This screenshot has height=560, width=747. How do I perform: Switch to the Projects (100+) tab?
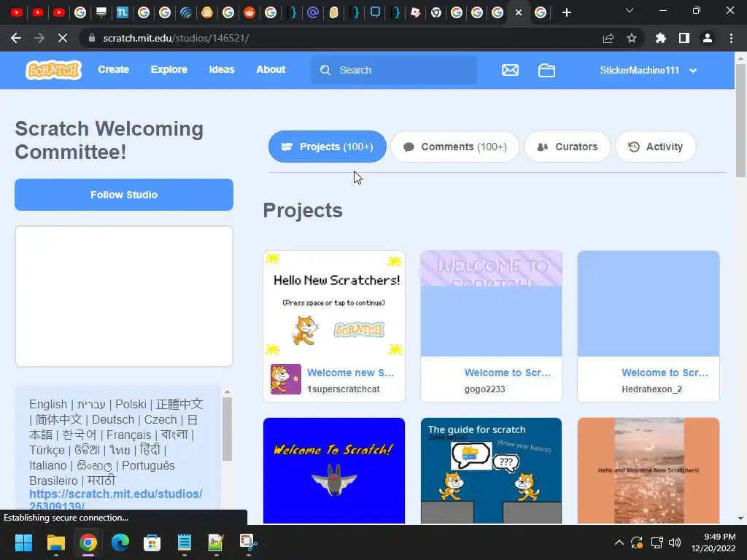tap(328, 147)
